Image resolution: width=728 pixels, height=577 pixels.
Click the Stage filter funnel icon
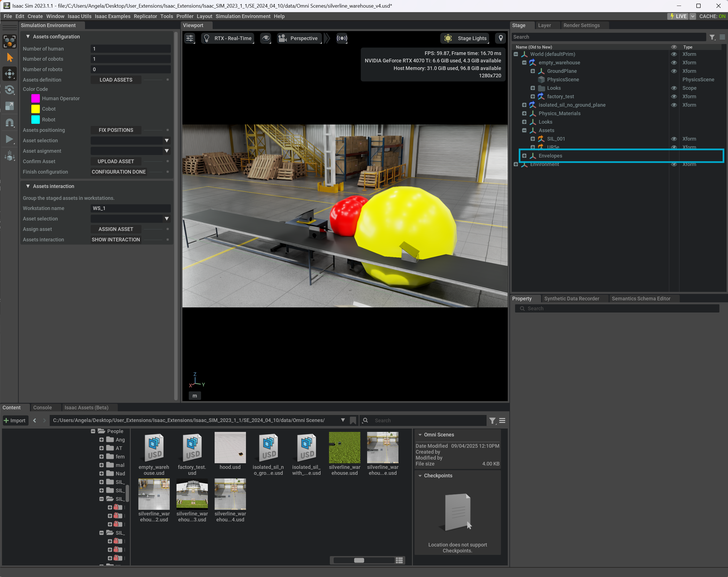[x=712, y=37]
